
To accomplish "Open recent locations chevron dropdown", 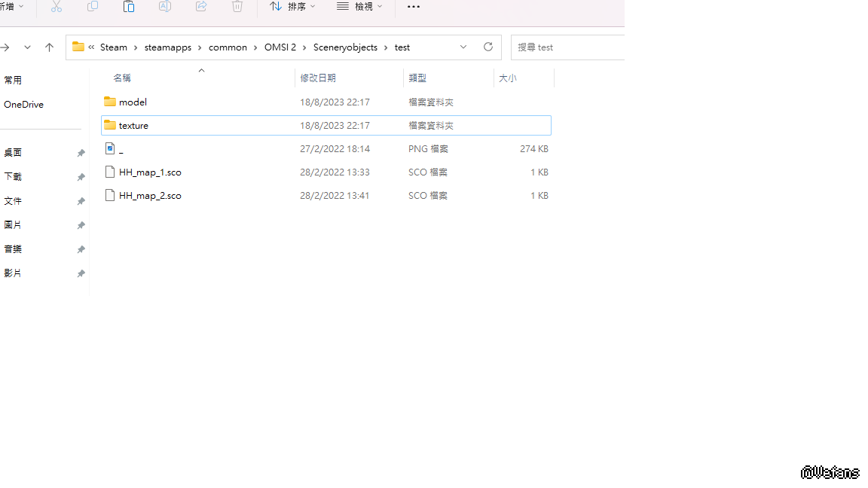I will click(x=27, y=47).
